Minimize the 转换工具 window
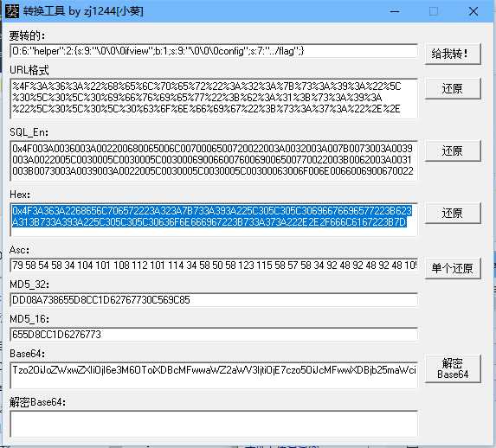The width and height of the screenshot is (496, 448). [395, 11]
